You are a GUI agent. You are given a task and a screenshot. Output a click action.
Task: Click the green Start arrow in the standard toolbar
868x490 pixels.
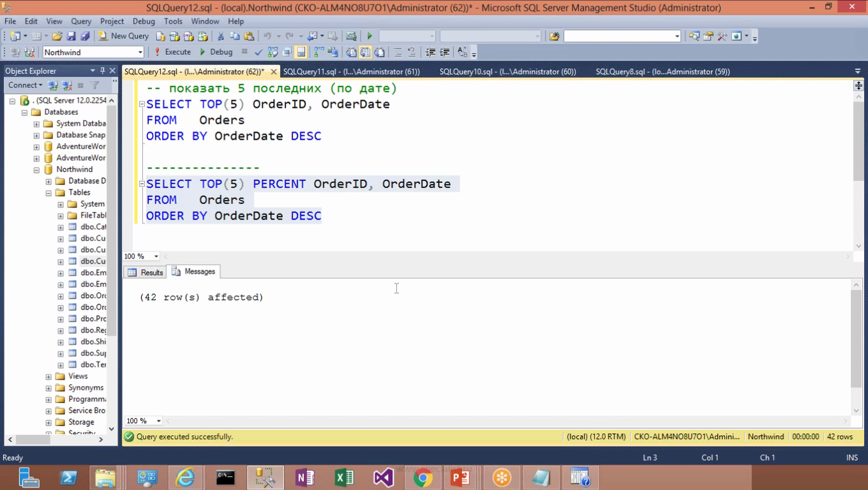coord(370,36)
